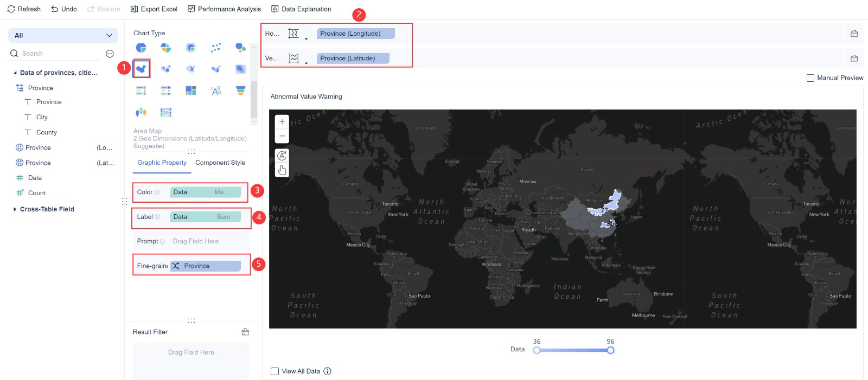Expand the Cross-Table Field section
The image size is (868, 380).
pyautogui.click(x=15, y=209)
